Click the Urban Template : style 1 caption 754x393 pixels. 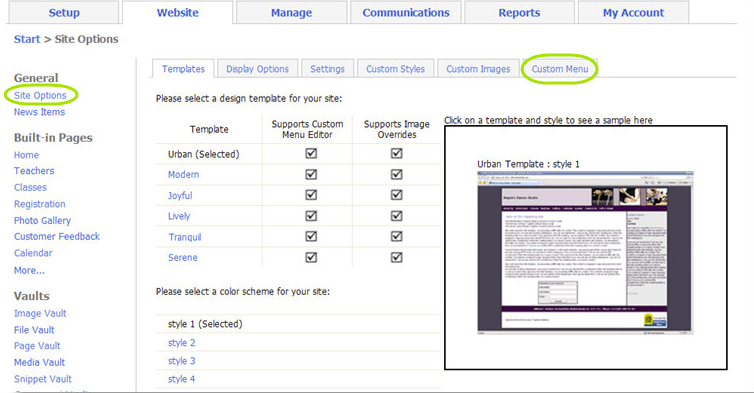pyautogui.click(x=528, y=164)
